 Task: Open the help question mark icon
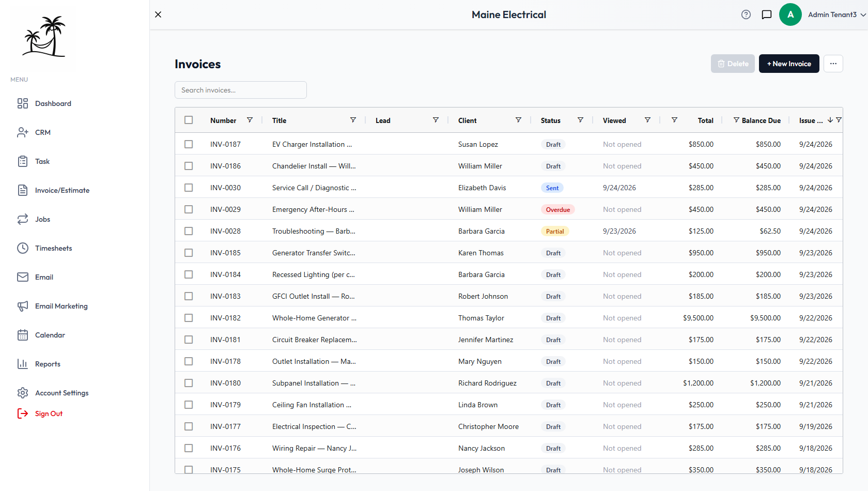coord(746,14)
